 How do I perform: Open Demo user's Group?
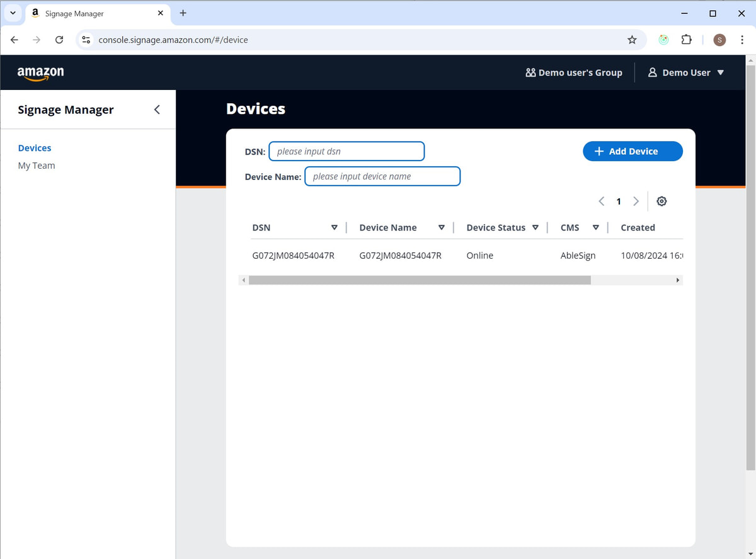tap(574, 73)
